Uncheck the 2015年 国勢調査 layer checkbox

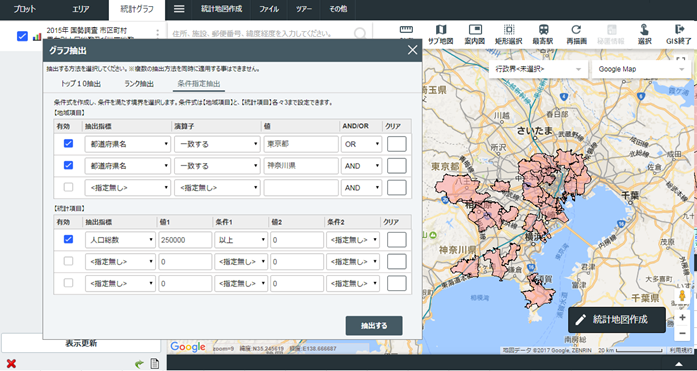[x=22, y=36]
